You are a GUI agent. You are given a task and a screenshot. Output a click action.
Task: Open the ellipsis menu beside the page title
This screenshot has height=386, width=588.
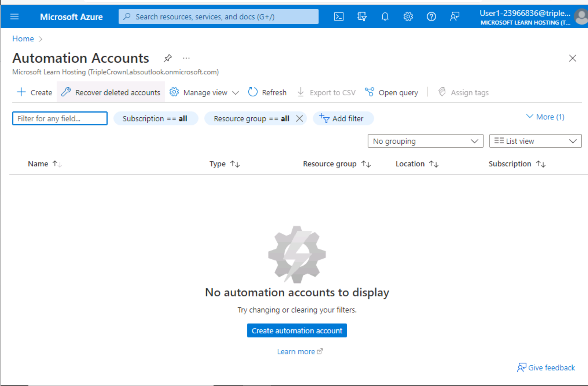(186, 58)
